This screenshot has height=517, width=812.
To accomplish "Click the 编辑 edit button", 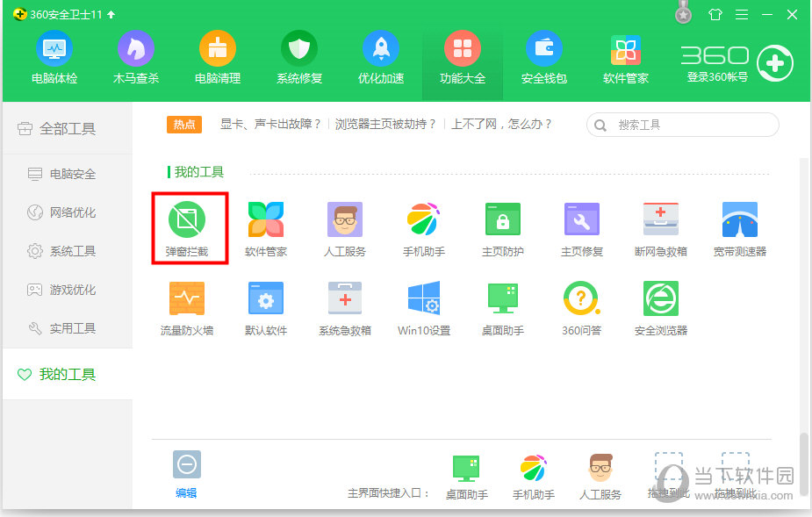I will [x=186, y=474].
